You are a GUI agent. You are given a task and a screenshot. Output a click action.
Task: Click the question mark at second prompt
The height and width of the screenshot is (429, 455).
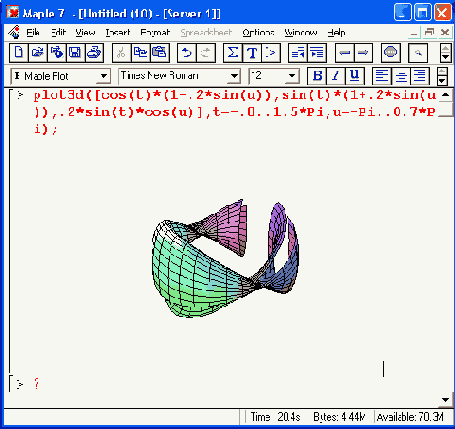(x=36, y=384)
